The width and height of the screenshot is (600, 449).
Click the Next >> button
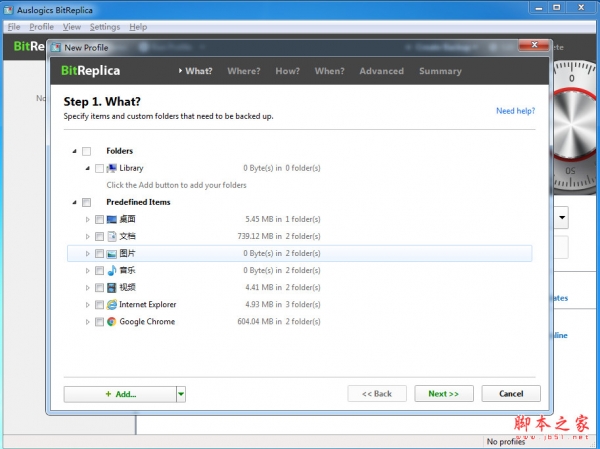click(x=444, y=393)
